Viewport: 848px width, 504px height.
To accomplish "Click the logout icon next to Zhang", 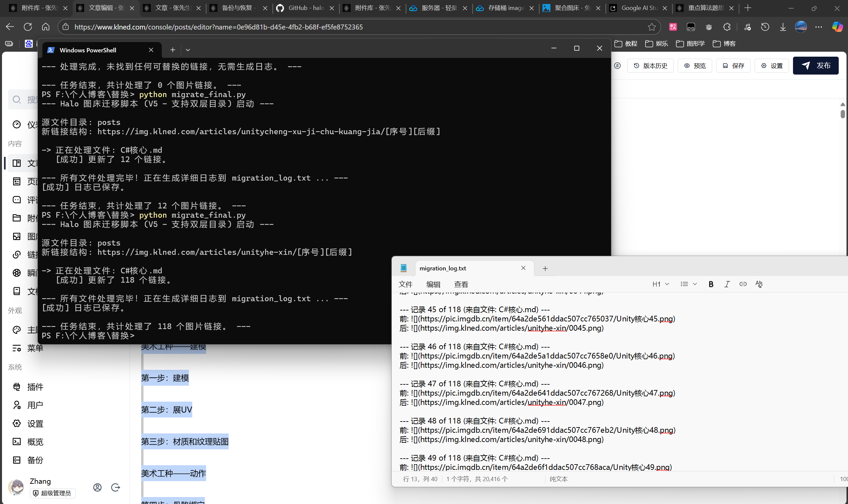I will coord(115,487).
